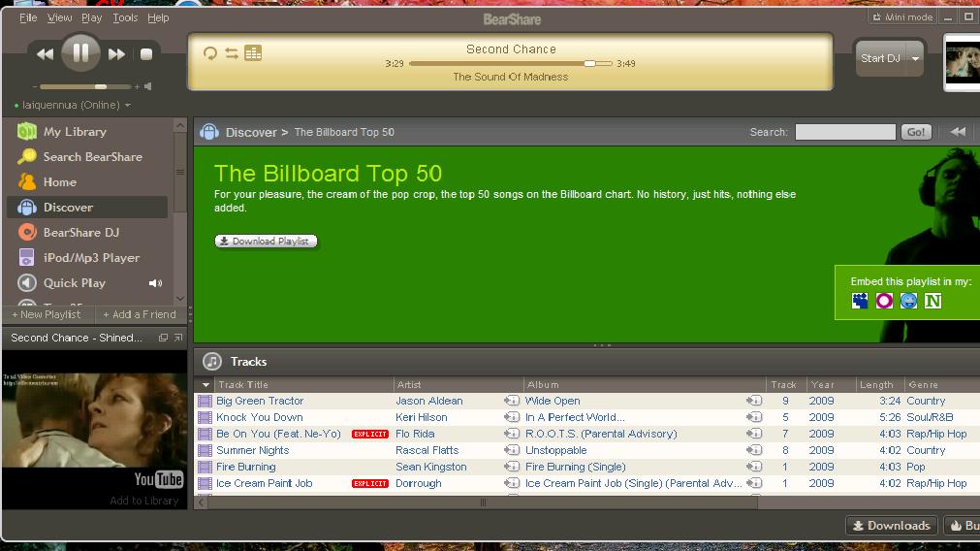Stop playback with stop button

click(146, 54)
